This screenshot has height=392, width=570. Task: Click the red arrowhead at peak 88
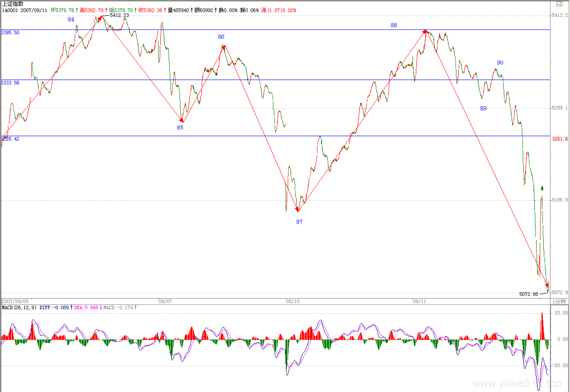coord(425,32)
